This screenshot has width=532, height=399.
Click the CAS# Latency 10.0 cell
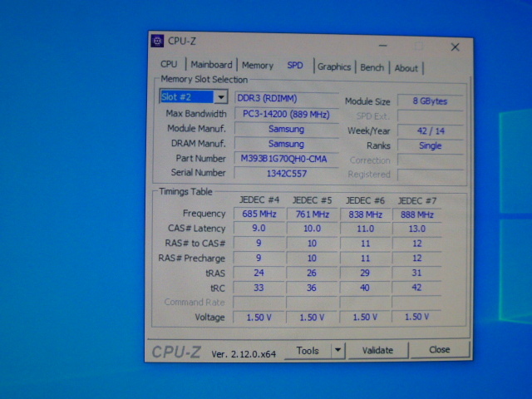coord(313,229)
